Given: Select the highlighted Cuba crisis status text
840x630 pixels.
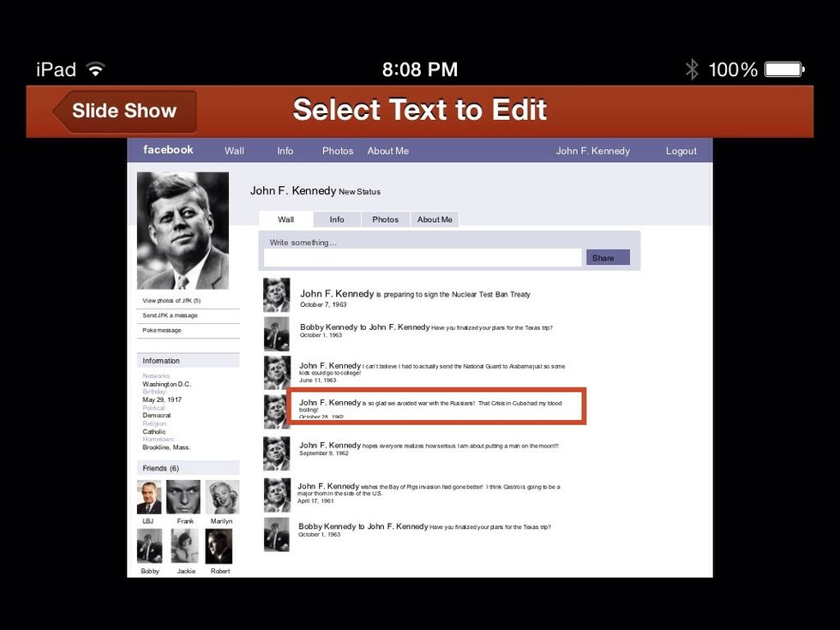Looking at the screenshot, I should click(x=437, y=405).
